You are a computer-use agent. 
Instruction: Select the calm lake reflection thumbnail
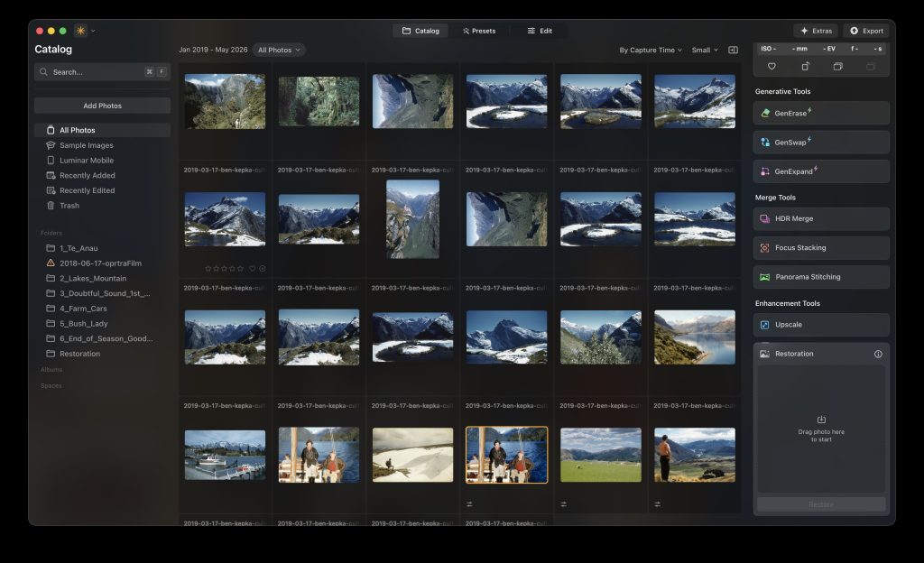tap(695, 337)
